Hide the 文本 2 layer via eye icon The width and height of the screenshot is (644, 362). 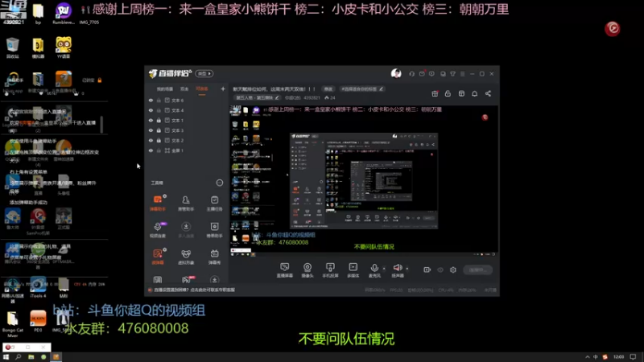151,140
